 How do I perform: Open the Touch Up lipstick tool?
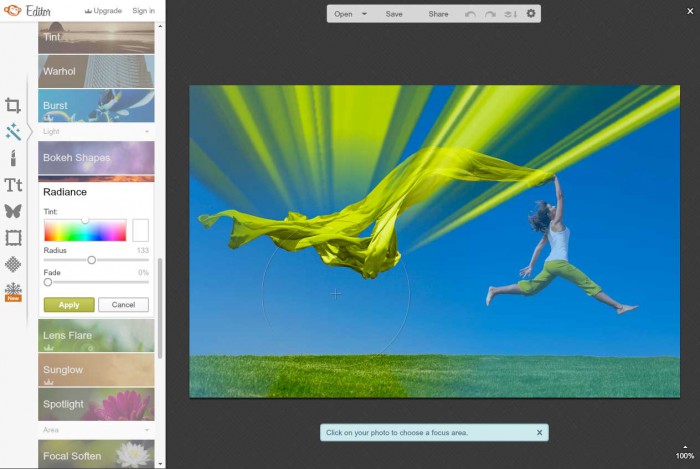pos(13,158)
